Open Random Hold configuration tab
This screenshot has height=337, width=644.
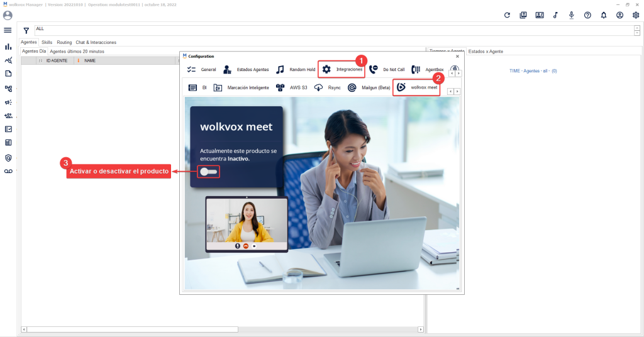pyautogui.click(x=296, y=70)
